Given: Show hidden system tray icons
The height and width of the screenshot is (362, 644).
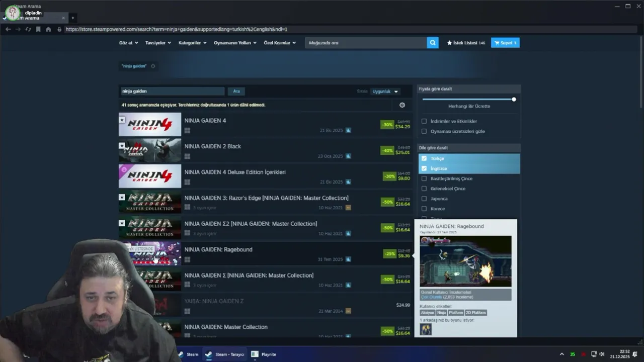Looking at the screenshot, I should tap(561, 354).
